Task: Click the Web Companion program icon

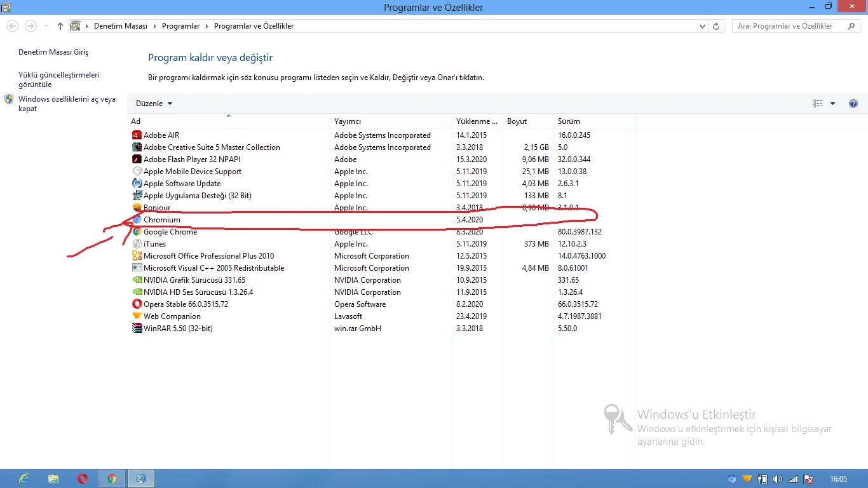Action: 137,316
